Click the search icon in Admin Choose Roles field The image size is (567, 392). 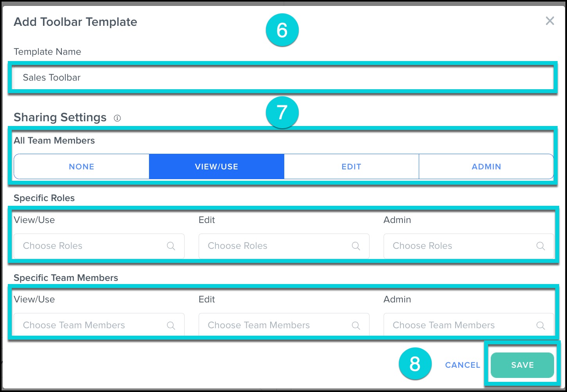point(541,246)
